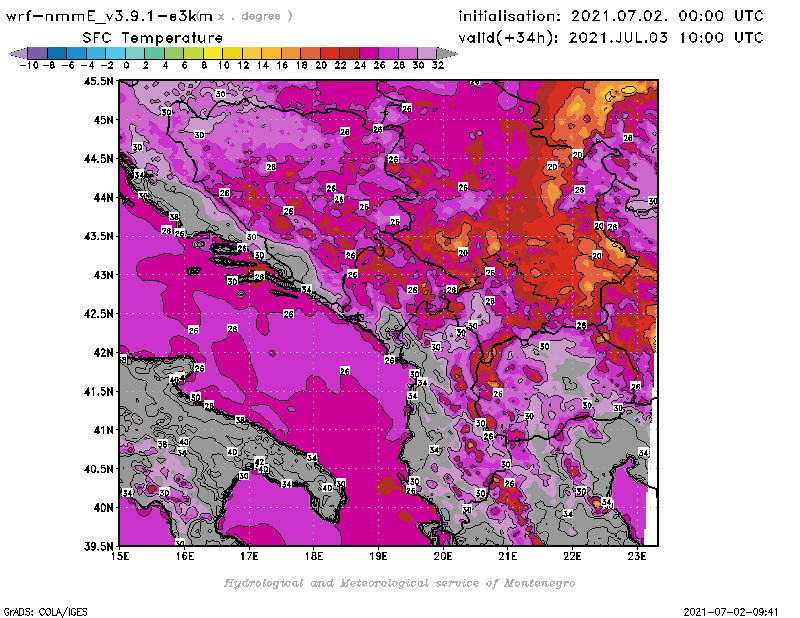Click the '23E' longitude label
The width and height of the screenshot is (800, 618).
pyautogui.click(x=637, y=556)
